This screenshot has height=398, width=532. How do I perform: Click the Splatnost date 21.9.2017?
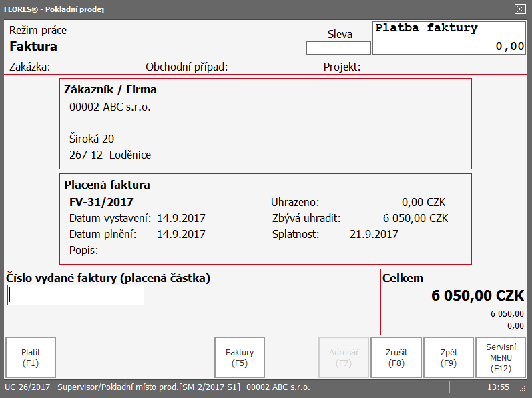[x=374, y=234]
